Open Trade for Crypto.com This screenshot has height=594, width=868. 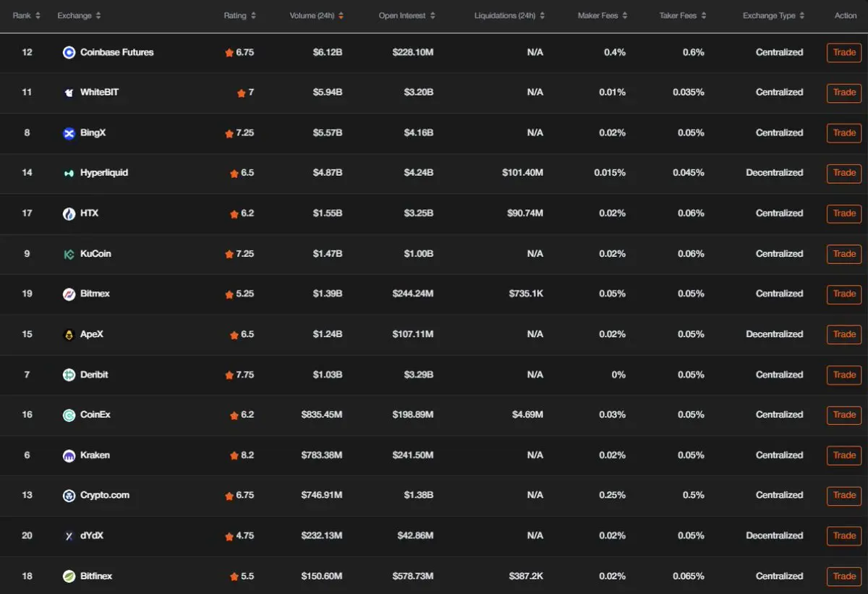coord(844,496)
